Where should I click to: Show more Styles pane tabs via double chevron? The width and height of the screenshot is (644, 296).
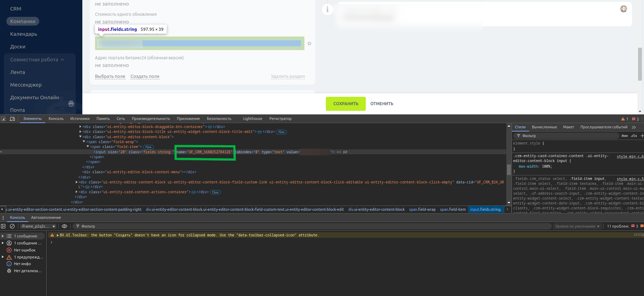(x=633, y=127)
